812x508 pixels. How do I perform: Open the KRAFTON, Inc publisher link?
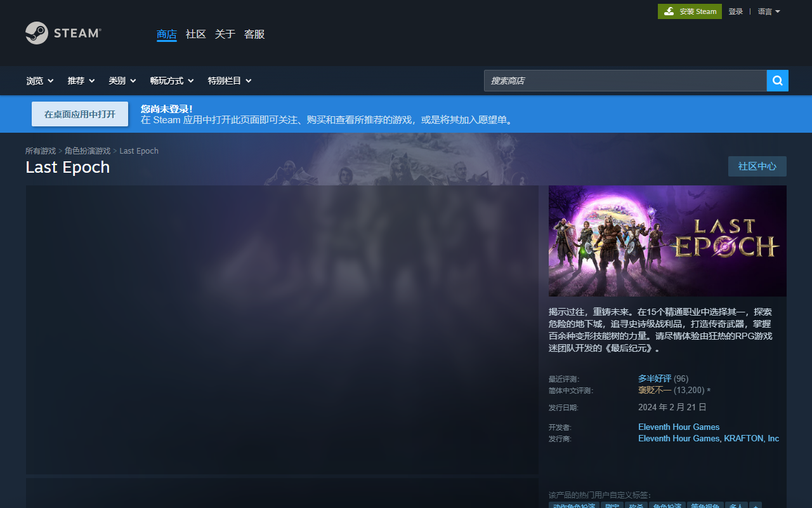(x=752, y=439)
